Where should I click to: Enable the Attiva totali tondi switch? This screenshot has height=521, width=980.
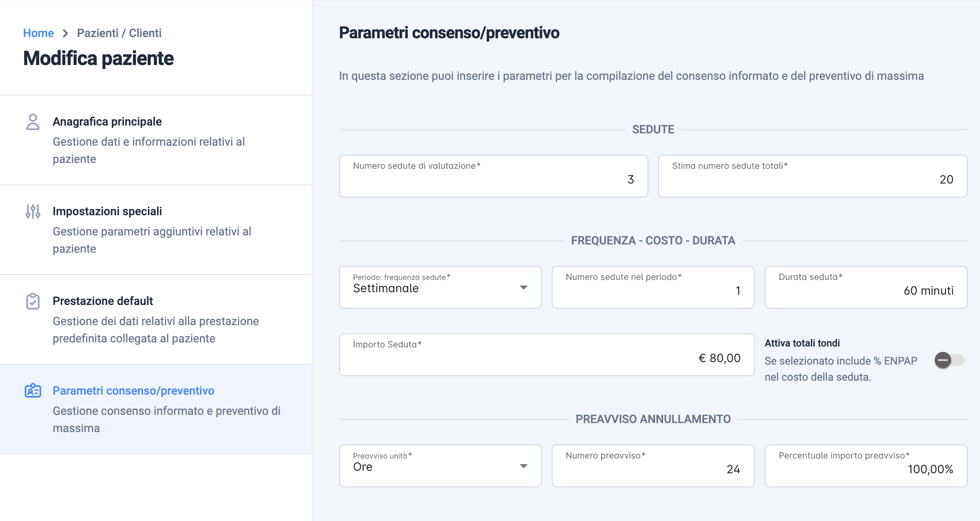949,361
